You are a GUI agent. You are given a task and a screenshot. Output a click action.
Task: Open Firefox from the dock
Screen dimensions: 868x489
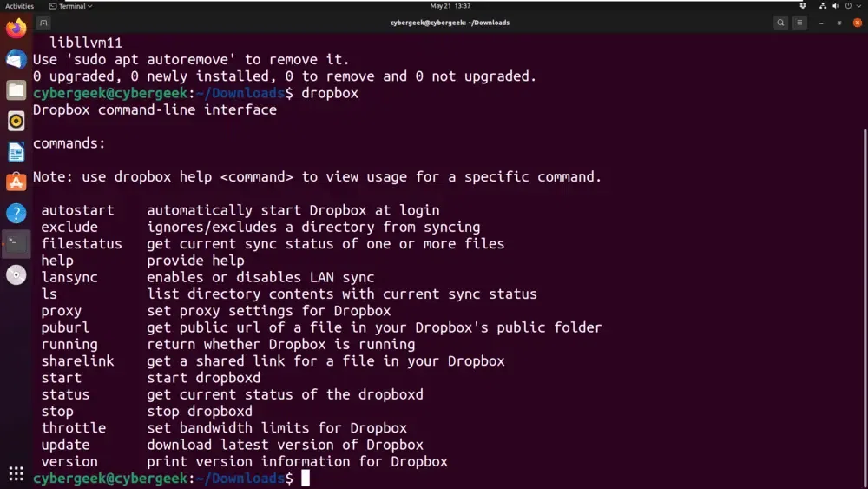(x=16, y=28)
